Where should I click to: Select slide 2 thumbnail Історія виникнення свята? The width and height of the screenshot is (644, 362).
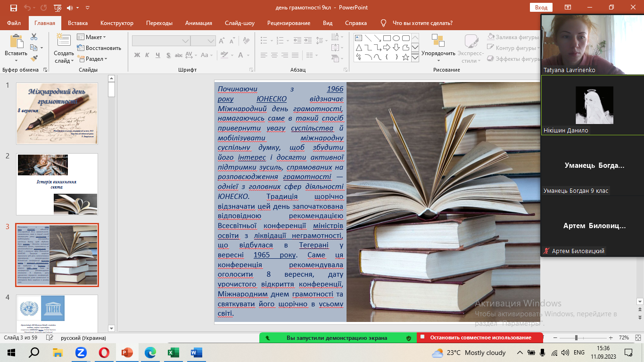pos(57,184)
